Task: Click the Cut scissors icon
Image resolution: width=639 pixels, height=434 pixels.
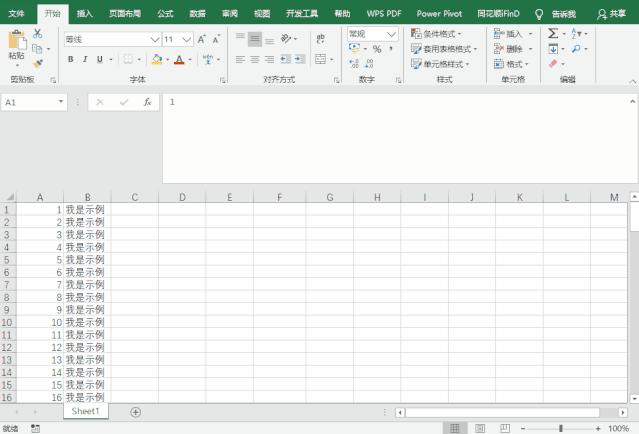Action: coord(37,33)
